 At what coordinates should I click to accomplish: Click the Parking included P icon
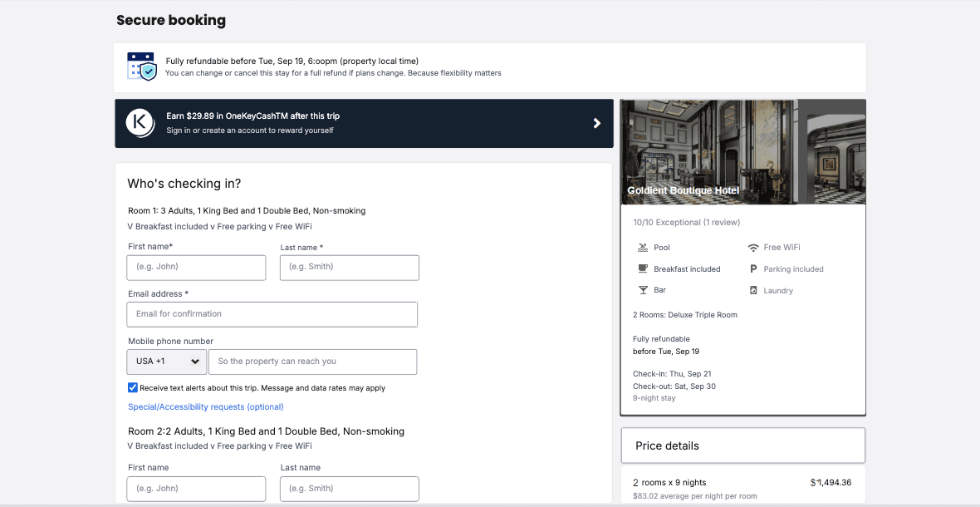(x=753, y=269)
